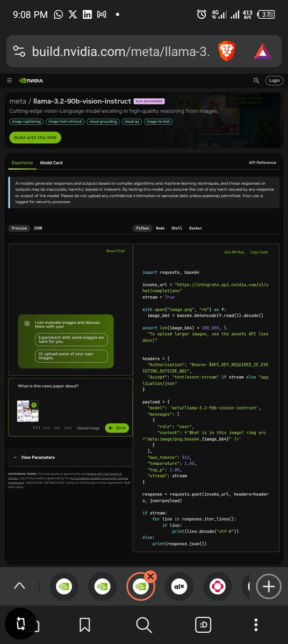The width and height of the screenshot is (288, 644).
Task: Open the browser three-dot menu
Action: point(256,624)
